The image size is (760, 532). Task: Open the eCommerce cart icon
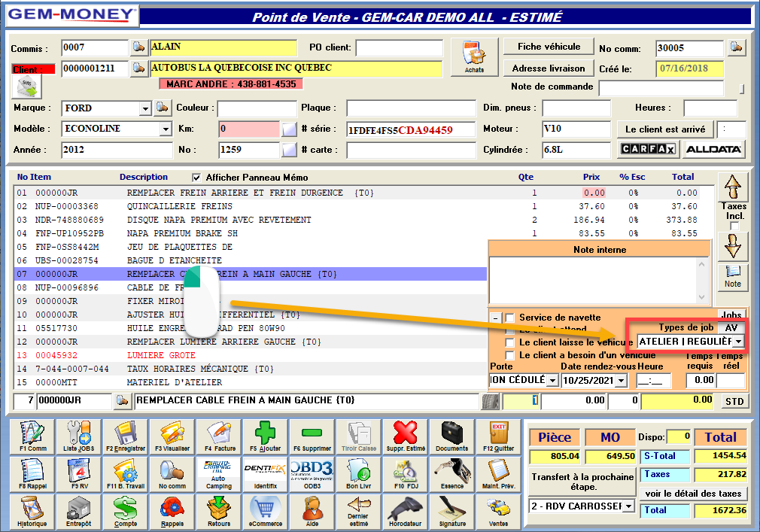tap(266, 512)
